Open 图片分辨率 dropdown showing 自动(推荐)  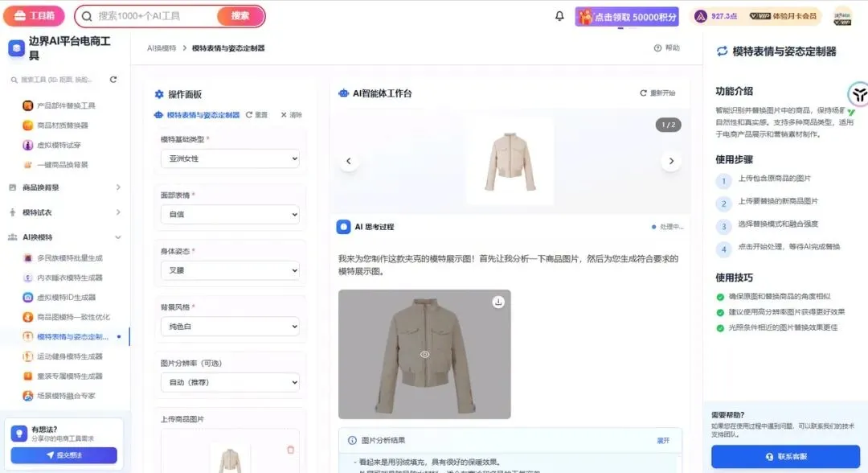pos(230,382)
